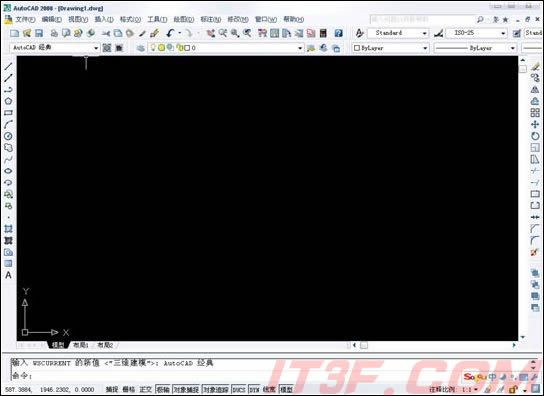Viewport: 544px width, 396px height.
Task: Open the 文件 File menu
Action: tap(25, 19)
